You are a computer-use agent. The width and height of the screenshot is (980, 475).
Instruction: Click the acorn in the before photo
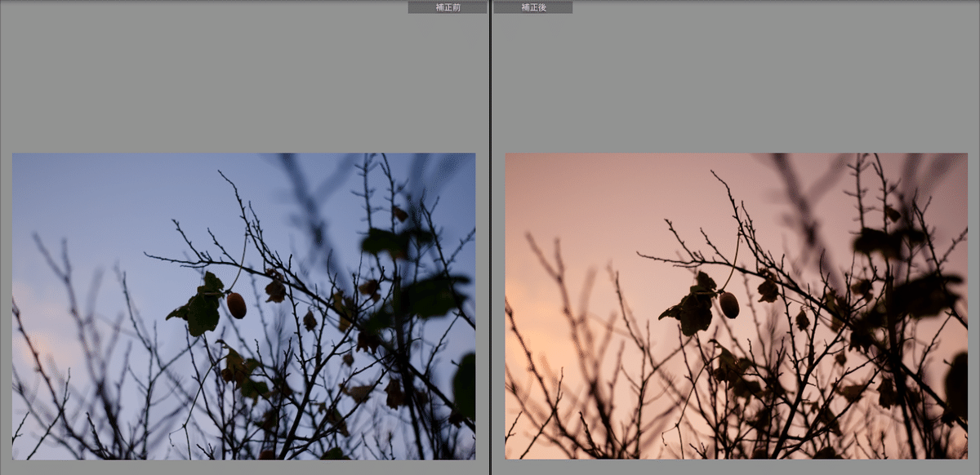pos(236,305)
